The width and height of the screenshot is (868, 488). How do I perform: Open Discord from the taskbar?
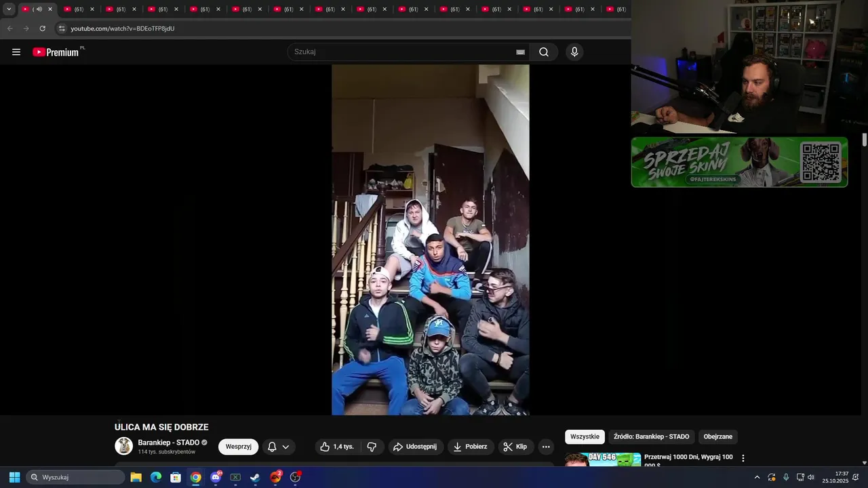tap(216, 477)
